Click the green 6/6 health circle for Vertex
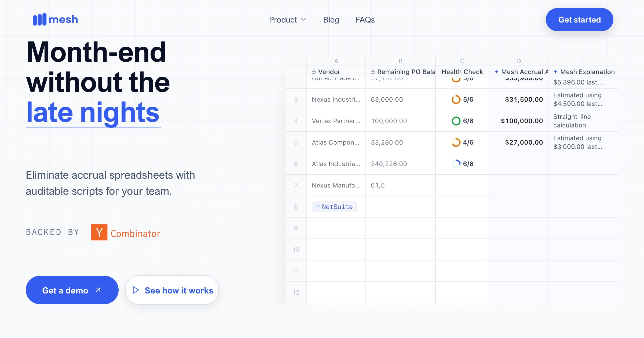This screenshot has height=338, width=644. pyautogui.click(x=456, y=121)
